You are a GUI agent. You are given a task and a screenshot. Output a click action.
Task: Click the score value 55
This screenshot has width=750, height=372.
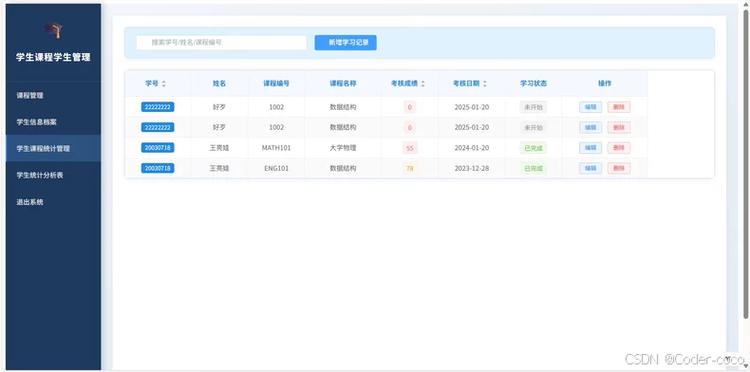(x=409, y=148)
